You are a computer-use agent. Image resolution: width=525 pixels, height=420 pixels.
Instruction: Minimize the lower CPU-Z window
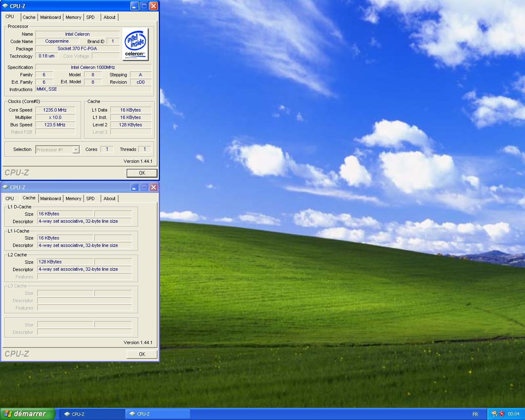[x=135, y=187]
